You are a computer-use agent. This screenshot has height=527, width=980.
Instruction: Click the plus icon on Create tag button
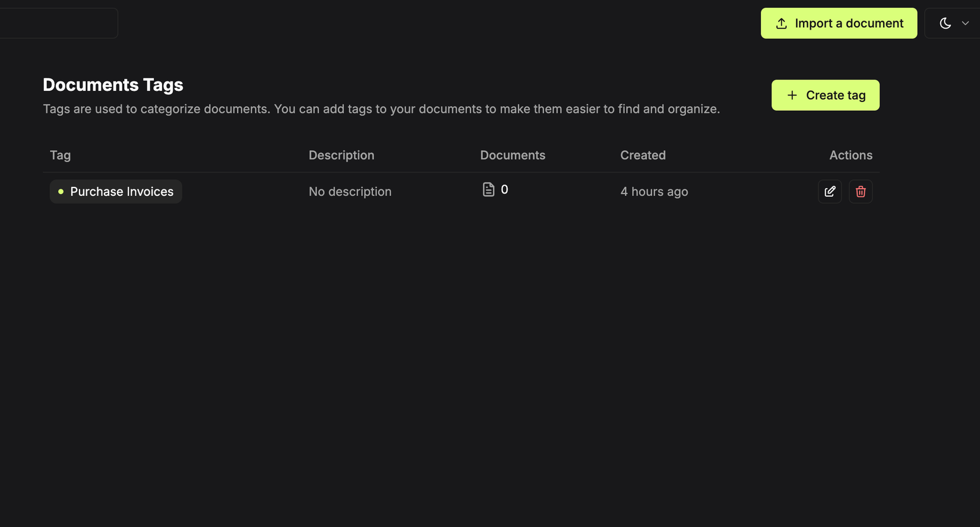click(x=792, y=95)
